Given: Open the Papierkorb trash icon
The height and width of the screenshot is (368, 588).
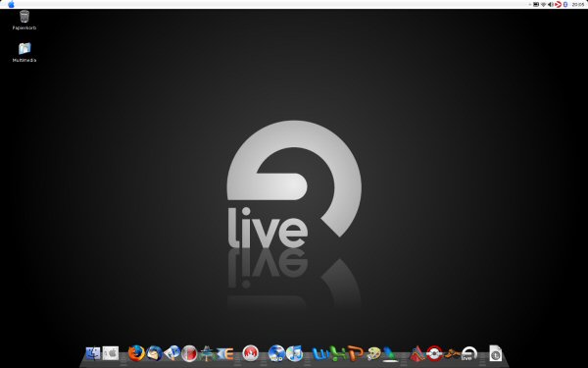Looking at the screenshot, I should click(x=24, y=17).
